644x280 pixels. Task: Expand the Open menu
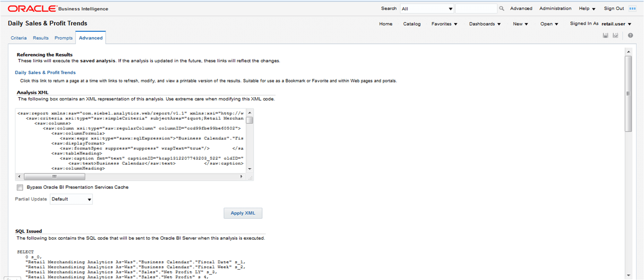click(x=549, y=24)
